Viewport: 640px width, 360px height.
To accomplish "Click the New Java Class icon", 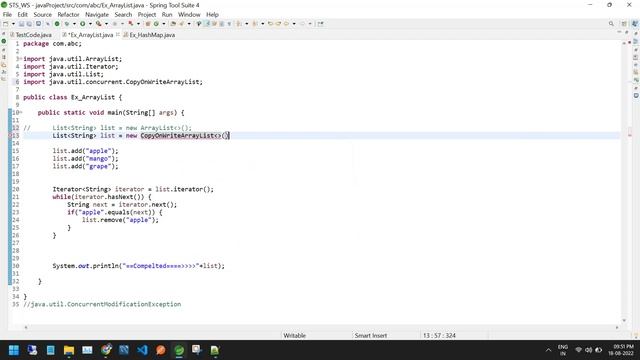I will pos(156,24).
